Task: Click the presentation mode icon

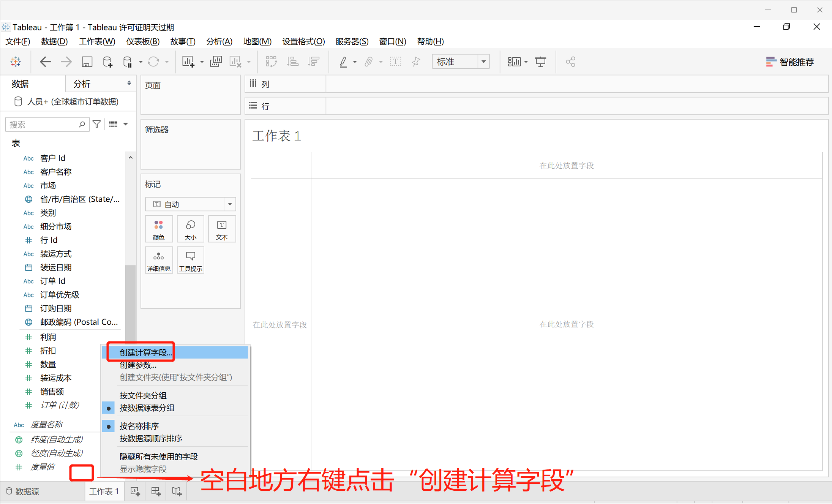Action: [540, 62]
